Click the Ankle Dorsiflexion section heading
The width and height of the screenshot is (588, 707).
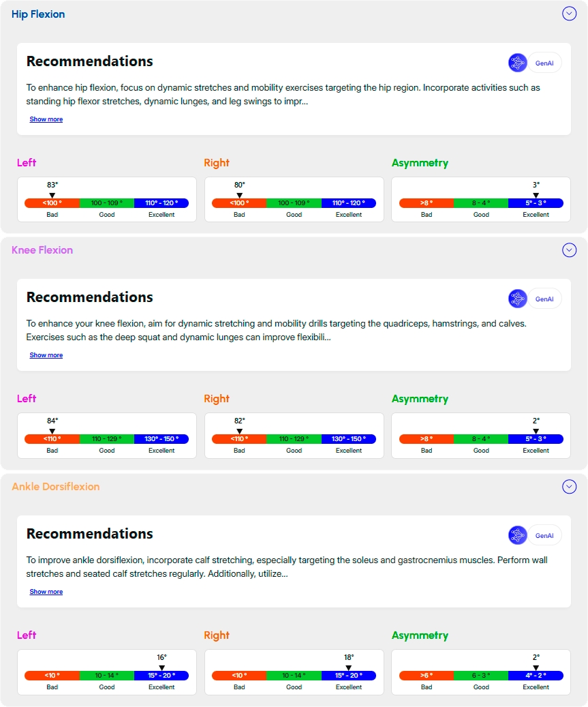[56, 487]
